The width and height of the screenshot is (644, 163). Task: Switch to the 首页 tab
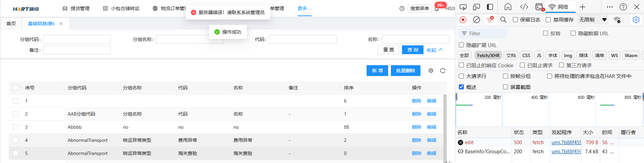click(x=11, y=24)
